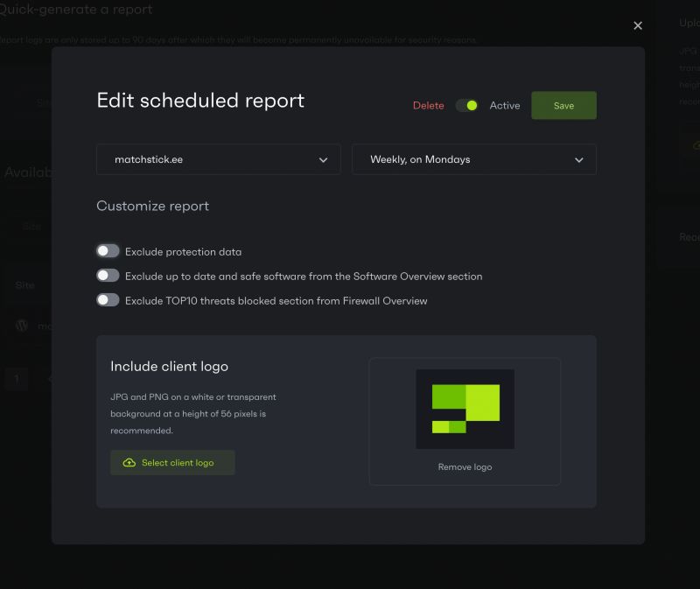Click the Site column header in the background
The height and width of the screenshot is (589, 700).
[x=26, y=284]
